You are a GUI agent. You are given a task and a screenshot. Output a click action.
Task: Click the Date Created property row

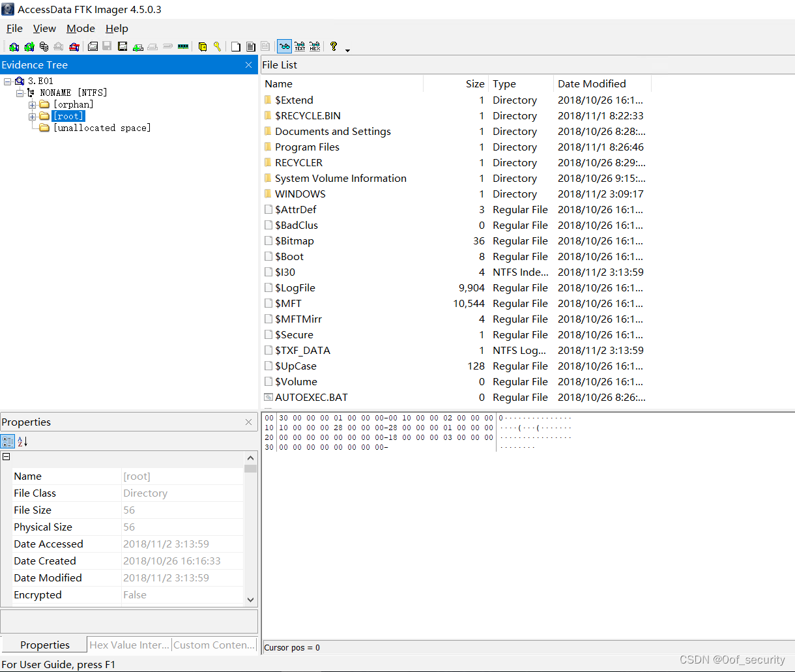pyautogui.click(x=128, y=561)
